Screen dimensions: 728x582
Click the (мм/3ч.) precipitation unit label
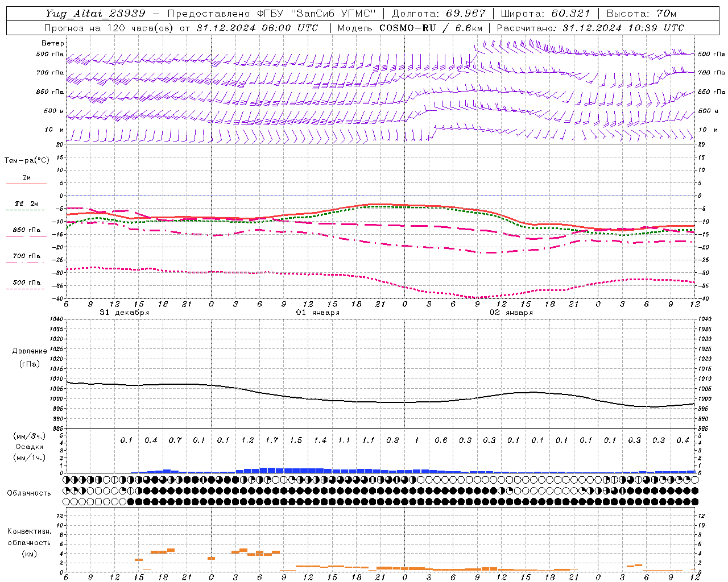(30, 436)
